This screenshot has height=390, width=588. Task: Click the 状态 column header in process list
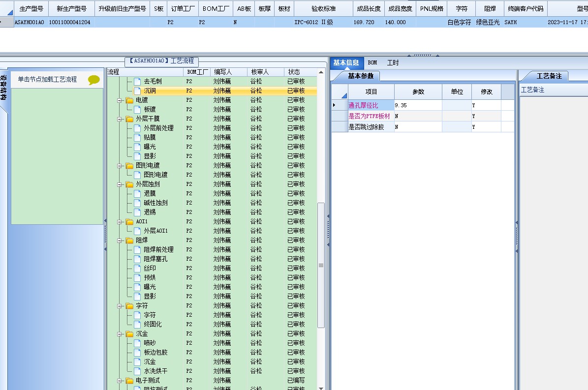pos(300,72)
